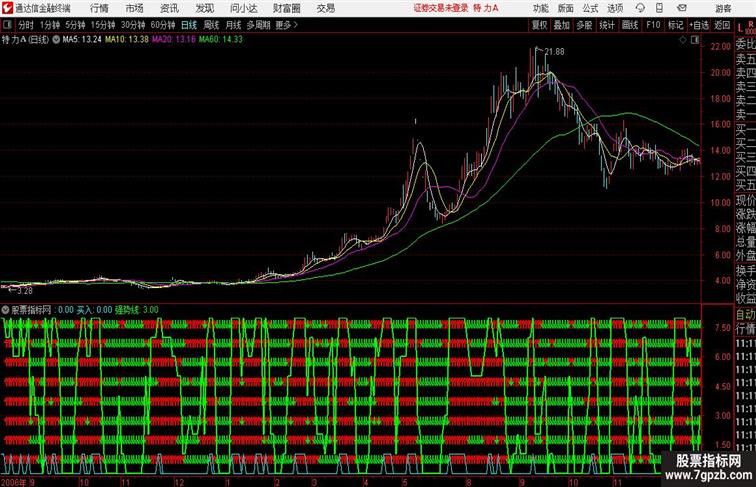Click the 证券交易未登录 login link
Image resolution: width=756 pixels, height=487 pixels.
point(441,8)
